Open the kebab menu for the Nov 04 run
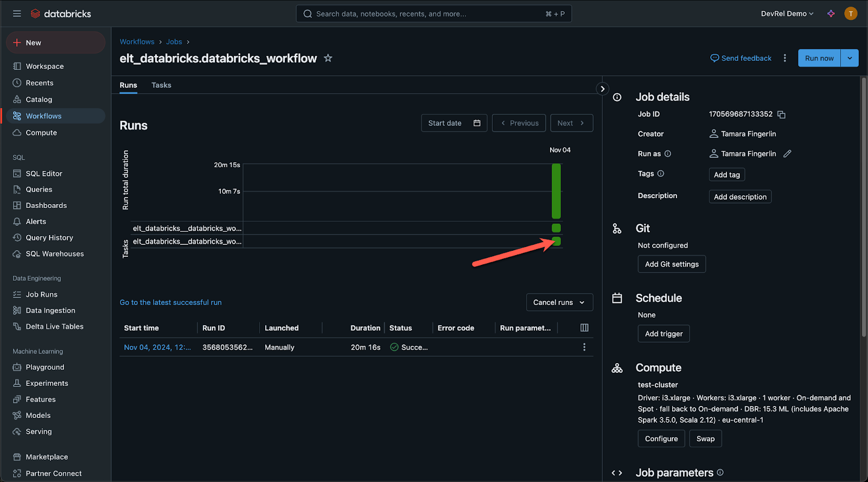 point(584,347)
